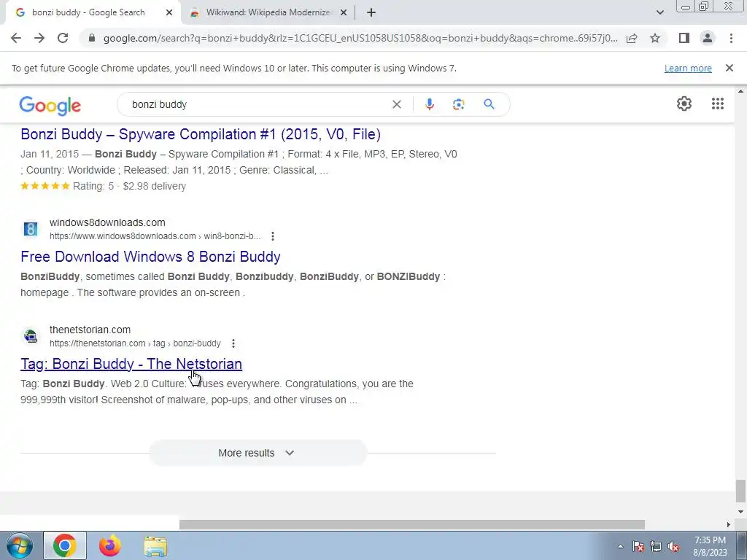Start voice search with the microphone icon
Viewport: 747px width, 560px height.
click(x=429, y=104)
